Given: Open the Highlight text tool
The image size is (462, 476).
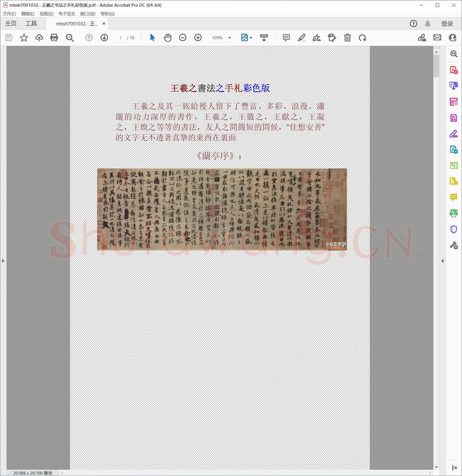Looking at the screenshot, I should (302, 38).
